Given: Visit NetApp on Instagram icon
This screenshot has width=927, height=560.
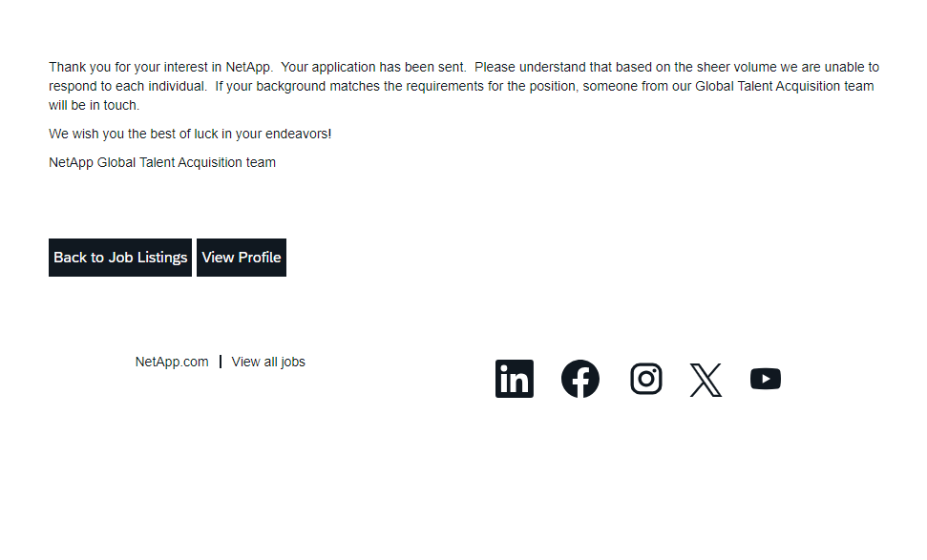Looking at the screenshot, I should pyautogui.click(x=645, y=379).
